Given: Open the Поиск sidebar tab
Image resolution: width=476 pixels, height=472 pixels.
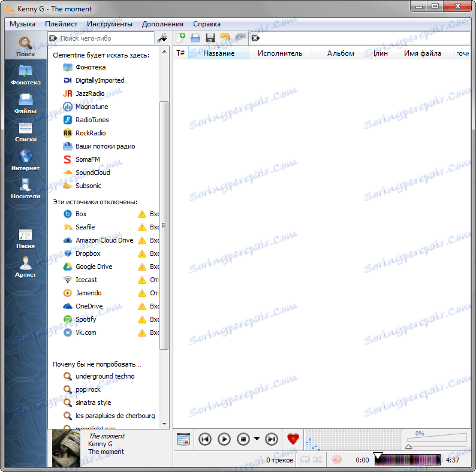Looking at the screenshot, I should tap(26, 46).
